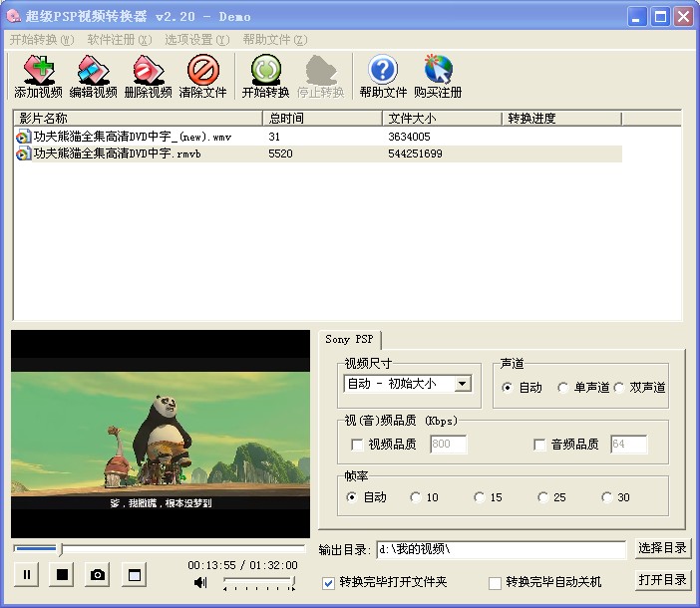
Task: Click the 转换进度 column header
Action: 561,119
